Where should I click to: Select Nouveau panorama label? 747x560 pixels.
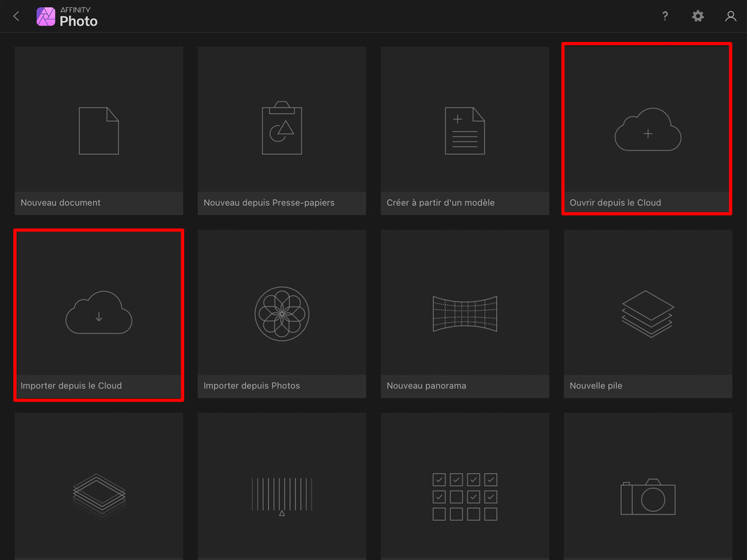click(426, 386)
